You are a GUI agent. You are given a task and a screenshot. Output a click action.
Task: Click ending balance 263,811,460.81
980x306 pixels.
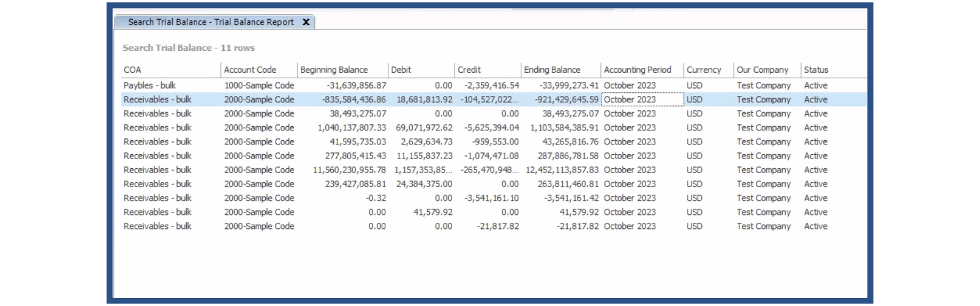click(568, 184)
